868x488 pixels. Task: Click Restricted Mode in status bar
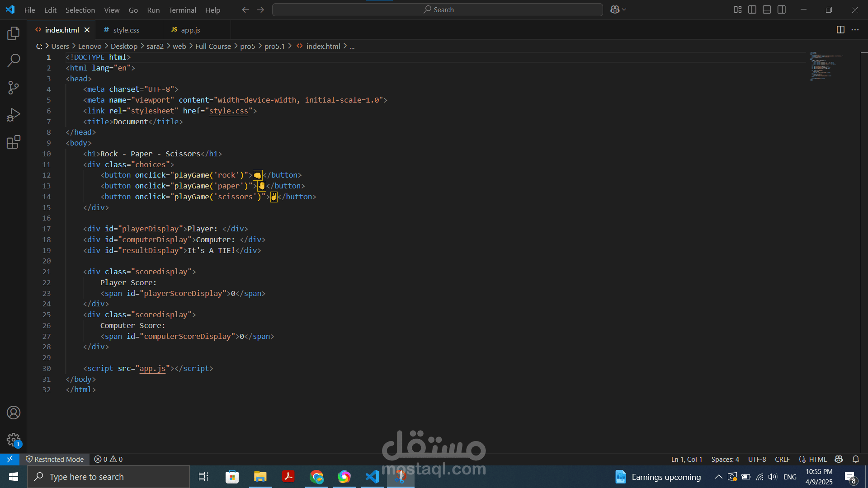tap(55, 459)
